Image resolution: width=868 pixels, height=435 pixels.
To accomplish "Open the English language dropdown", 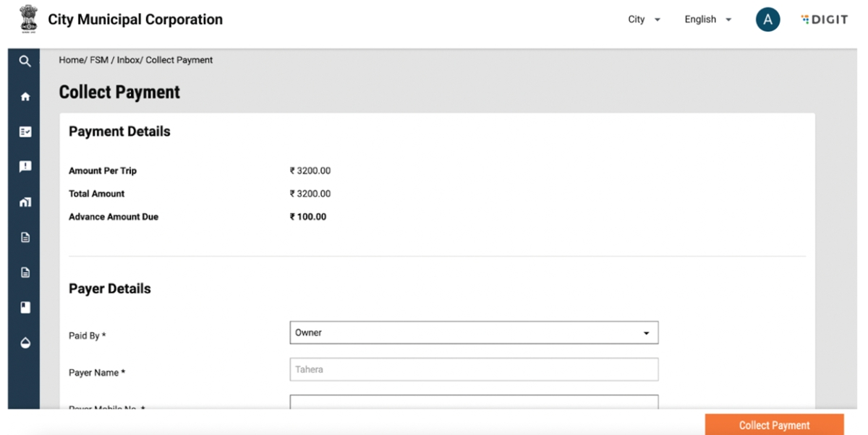I will coord(707,20).
